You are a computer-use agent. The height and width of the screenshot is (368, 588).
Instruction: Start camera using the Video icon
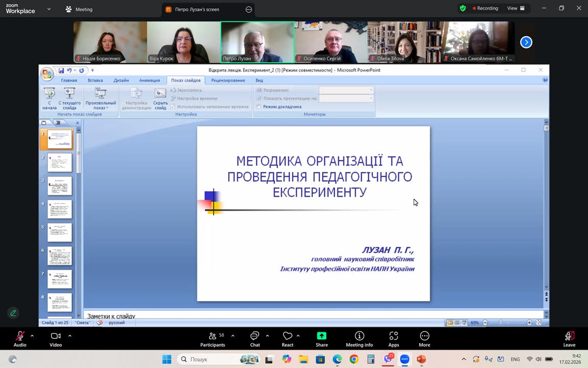56,336
